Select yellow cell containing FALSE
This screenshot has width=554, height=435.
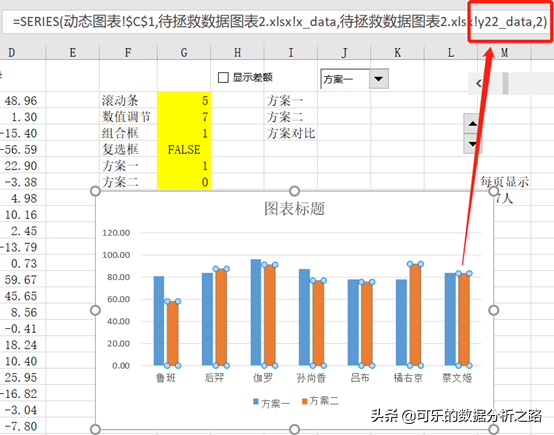184,149
